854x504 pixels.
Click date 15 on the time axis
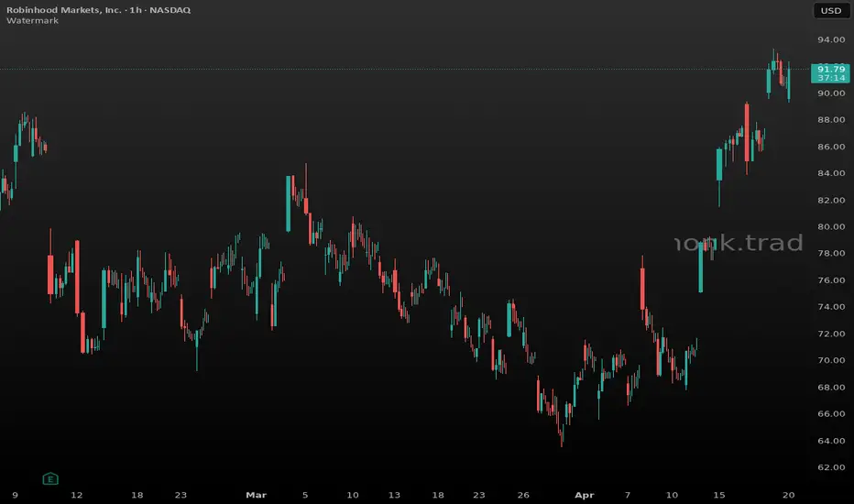(x=719, y=495)
